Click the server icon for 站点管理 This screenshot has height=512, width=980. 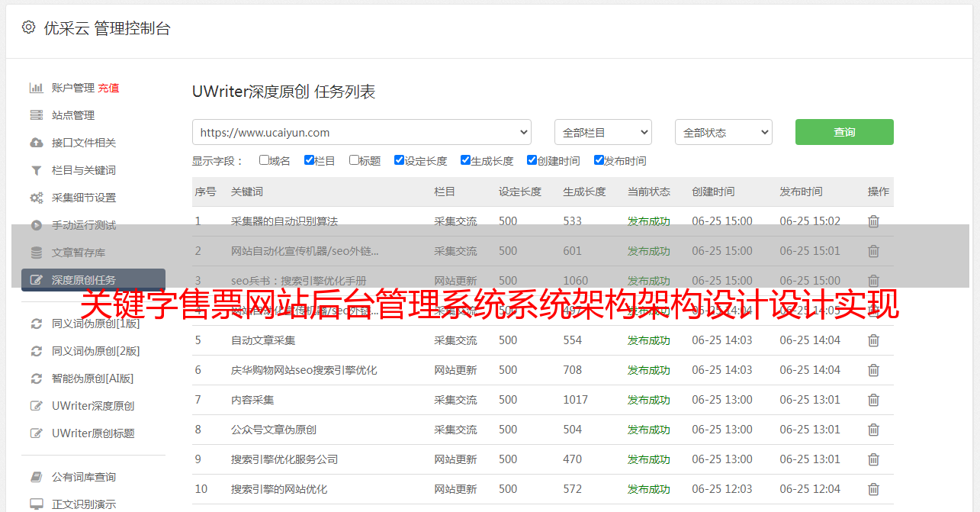tap(36, 115)
